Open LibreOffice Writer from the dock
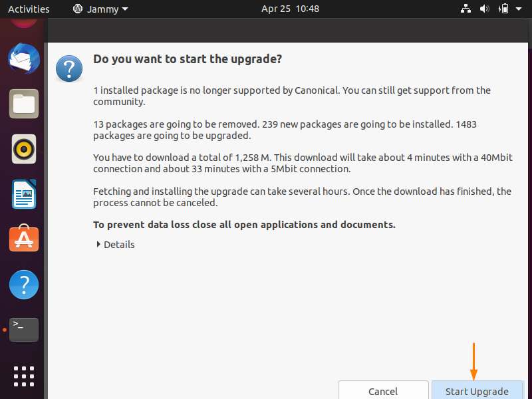This screenshot has height=399, width=532. click(x=24, y=194)
